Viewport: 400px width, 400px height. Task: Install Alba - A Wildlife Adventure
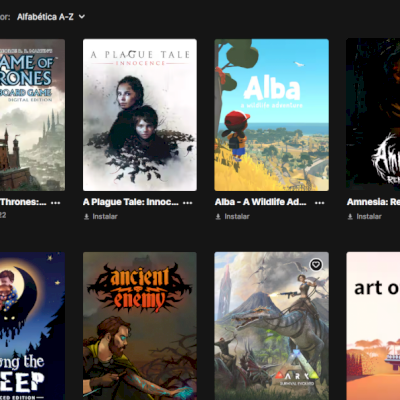232,217
